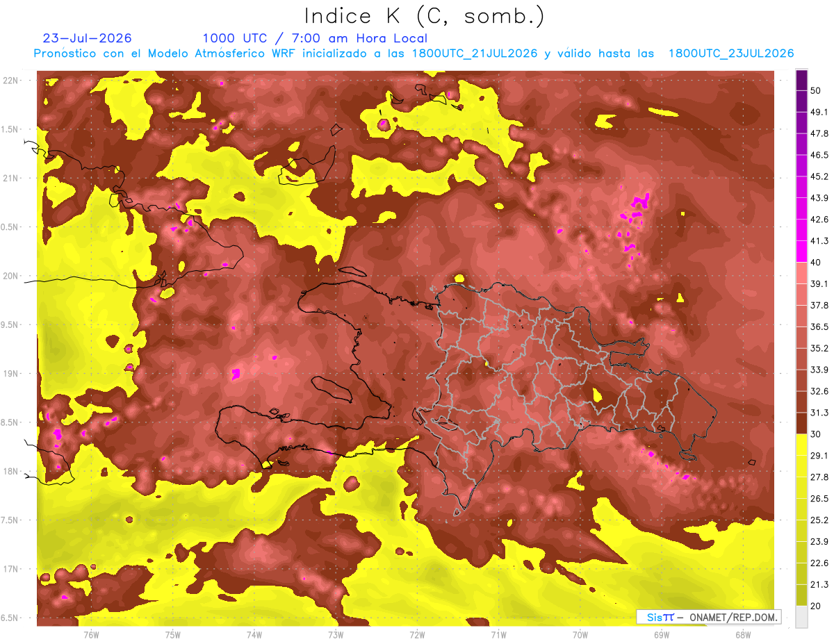Click legend value "35.2"

click(819, 348)
